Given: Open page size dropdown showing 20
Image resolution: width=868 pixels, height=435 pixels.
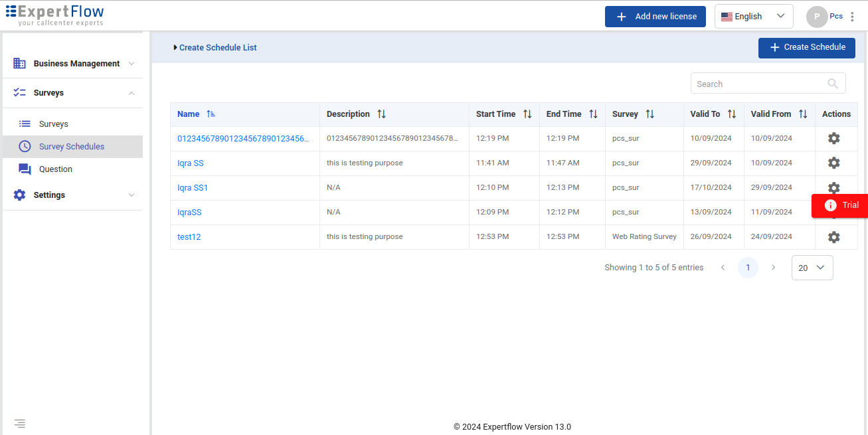Looking at the screenshot, I should [x=812, y=268].
